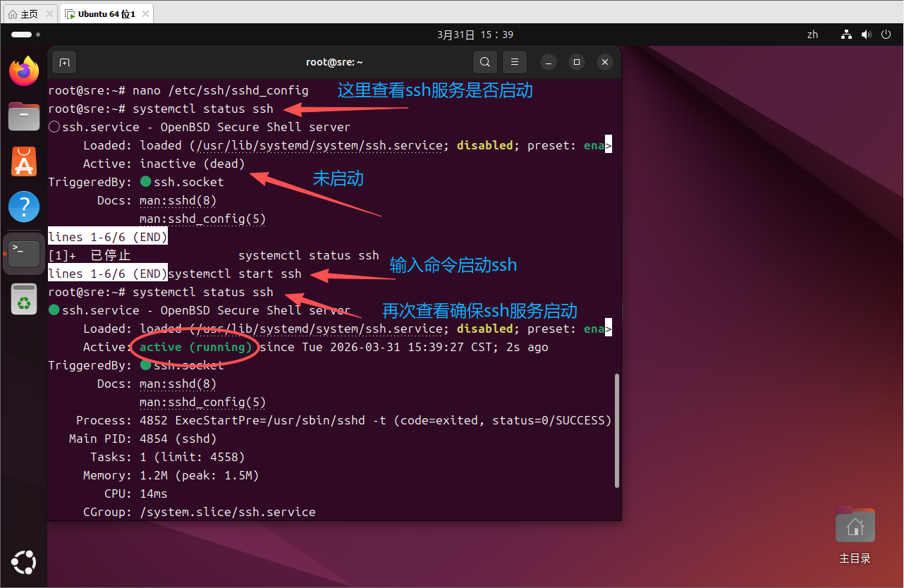Click the 'inactive (dead)' status text
Image resolution: width=904 pixels, height=588 pixels.
pyautogui.click(x=193, y=164)
